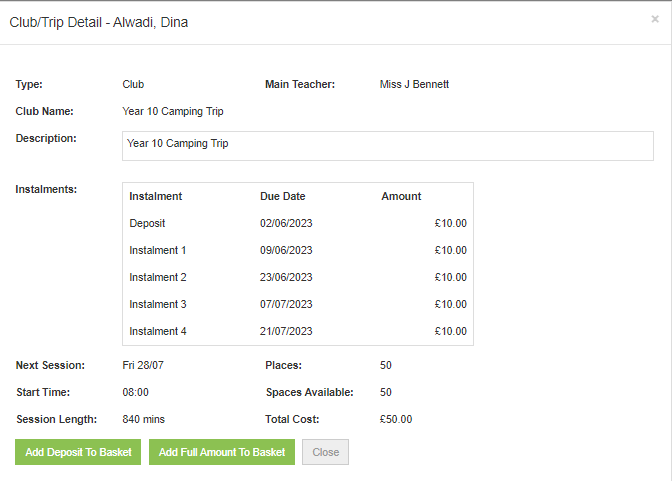Click the grey Close button
The width and height of the screenshot is (672, 481).
(325, 452)
